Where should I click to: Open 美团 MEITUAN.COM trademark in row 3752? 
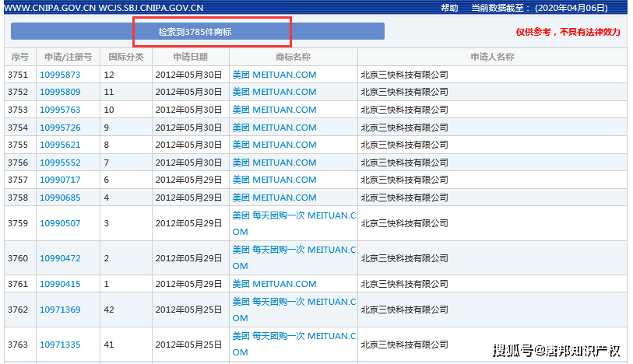(x=275, y=92)
